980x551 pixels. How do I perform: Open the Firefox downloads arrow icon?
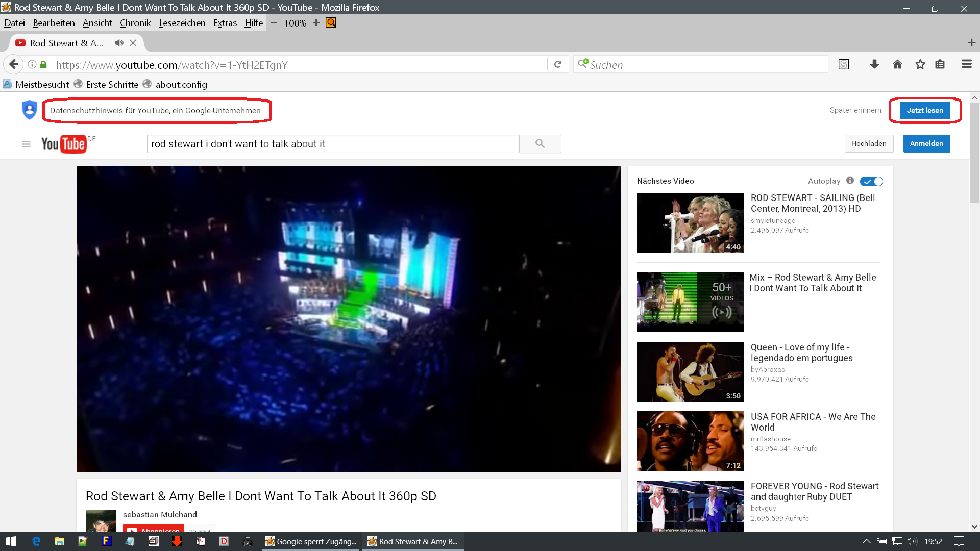[x=874, y=64]
